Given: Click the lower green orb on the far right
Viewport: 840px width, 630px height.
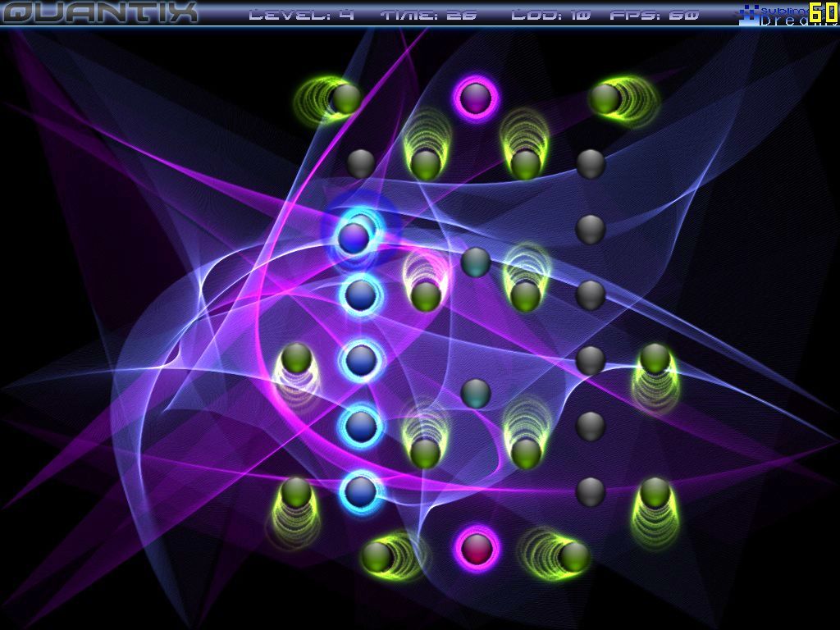Looking at the screenshot, I should [x=655, y=492].
